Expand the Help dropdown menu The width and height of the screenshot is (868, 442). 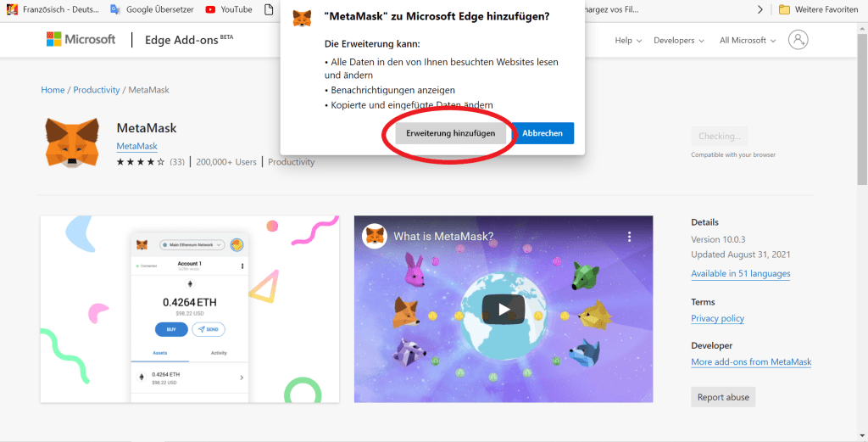tap(628, 41)
